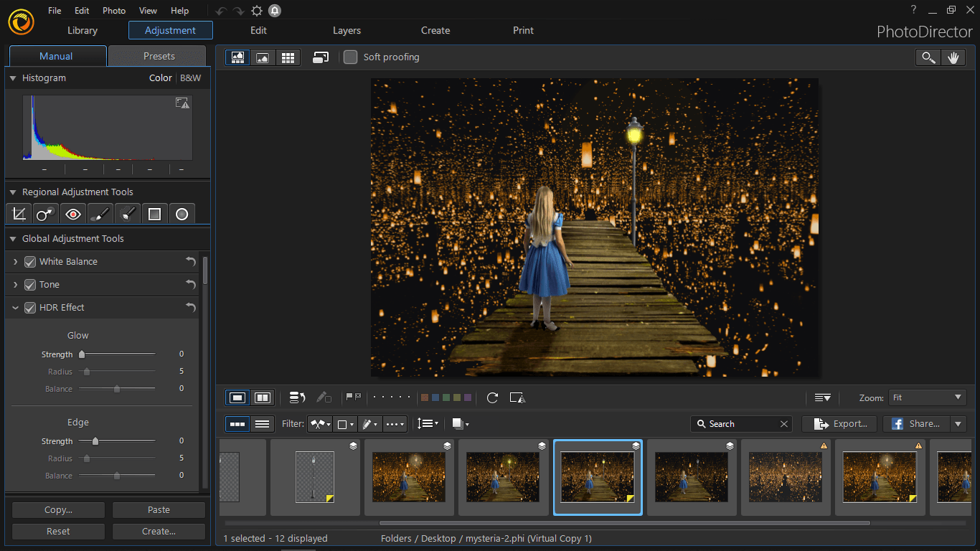Open the Photo menu
The image size is (980, 551).
[x=114, y=11]
